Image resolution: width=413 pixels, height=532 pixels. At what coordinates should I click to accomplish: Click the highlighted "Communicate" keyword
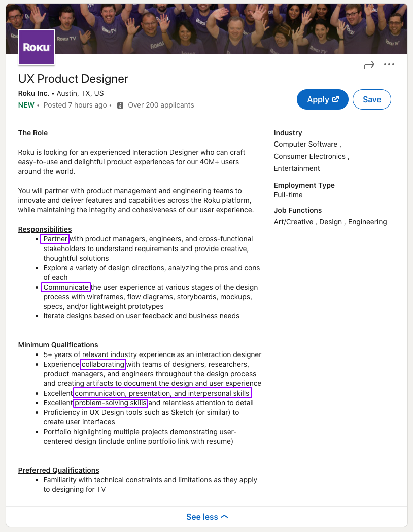[x=66, y=287]
